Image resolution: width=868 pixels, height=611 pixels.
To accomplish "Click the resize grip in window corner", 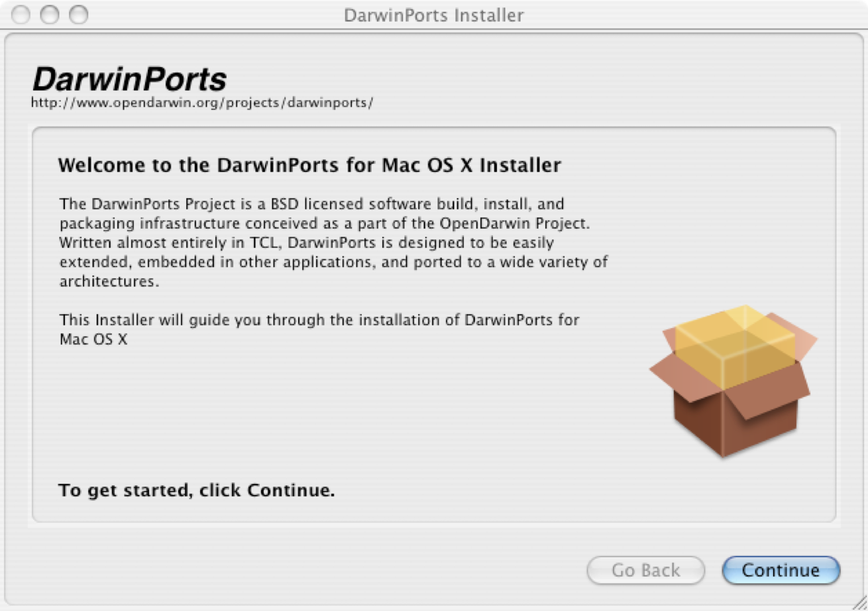I will (859, 602).
